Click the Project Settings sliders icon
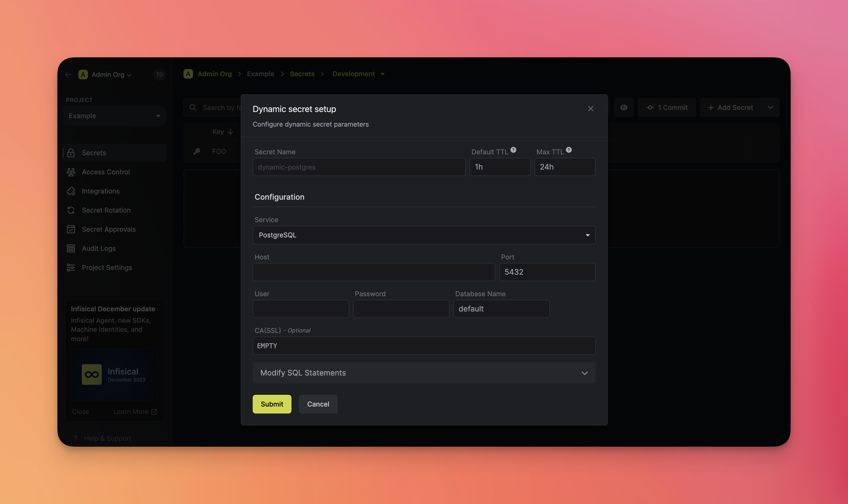The width and height of the screenshot is (848, 504). pyautogui.click(x=71, y=268)
